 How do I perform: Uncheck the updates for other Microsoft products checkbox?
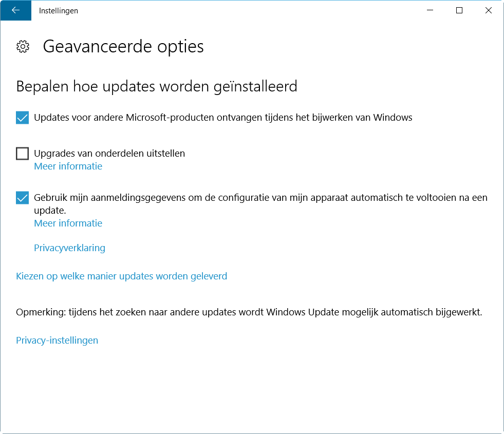pos(22,118)
